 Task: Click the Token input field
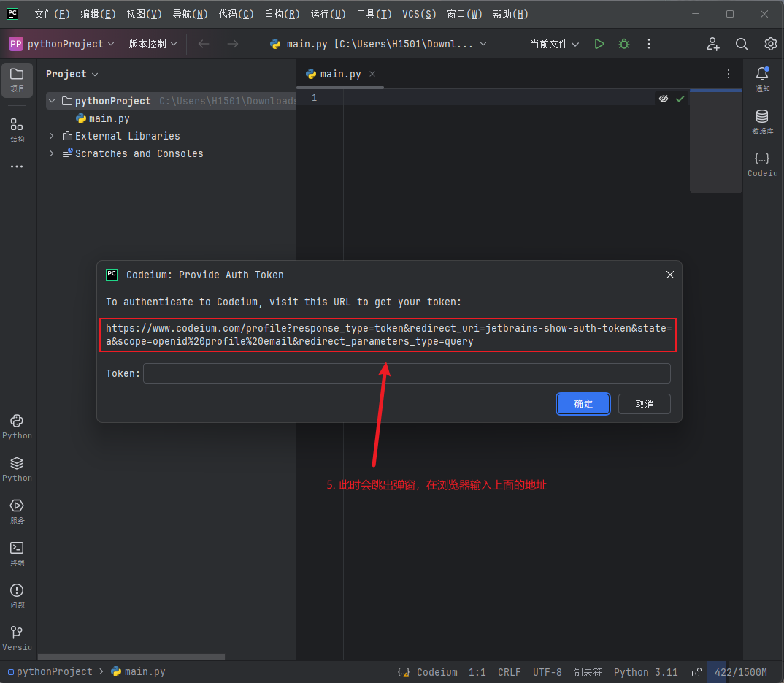click(407, 373)
